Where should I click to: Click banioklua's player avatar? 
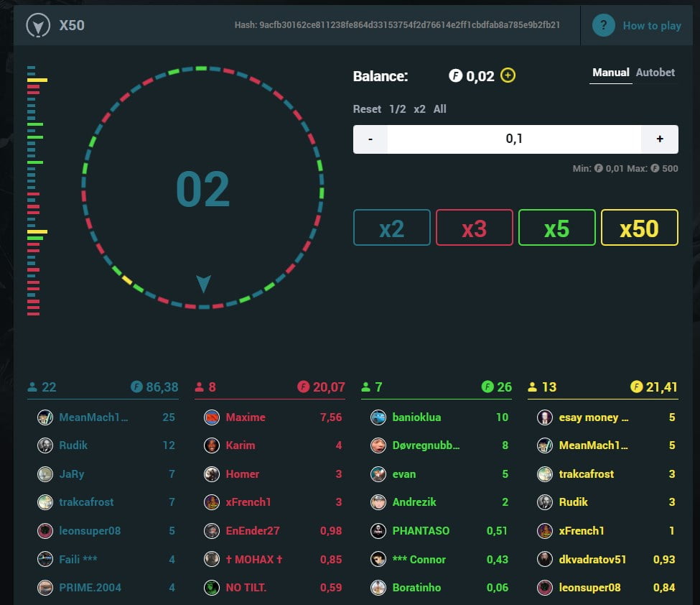[378, 417]
